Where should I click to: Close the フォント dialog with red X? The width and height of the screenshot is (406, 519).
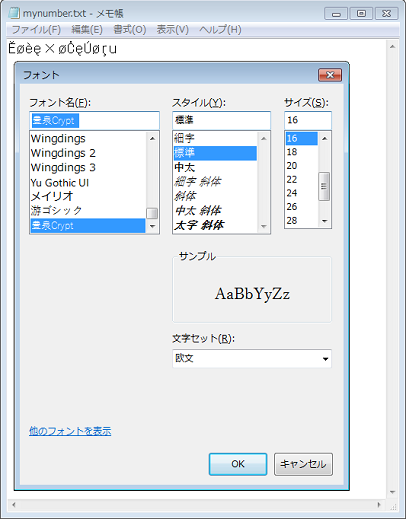pos(330,75)
